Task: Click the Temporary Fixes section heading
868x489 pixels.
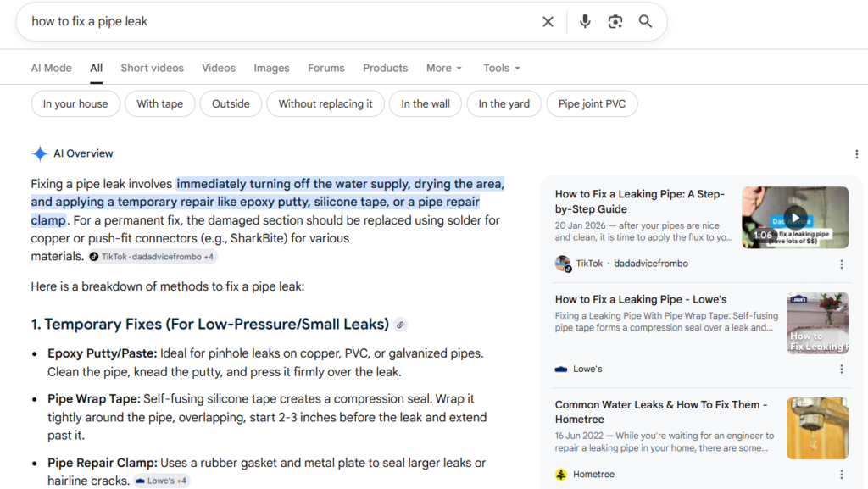Action: coord(210,324)
